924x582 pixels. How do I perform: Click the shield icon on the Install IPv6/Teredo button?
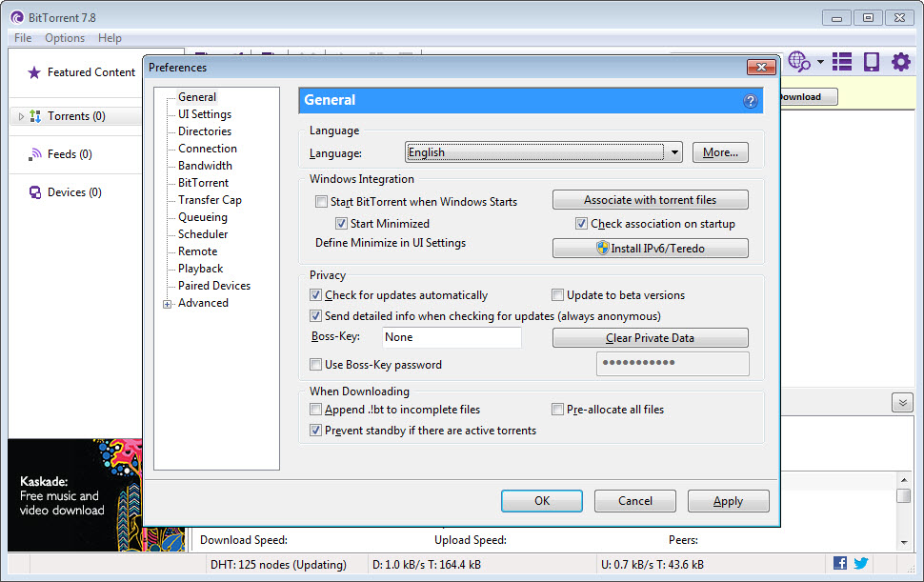coord(602,248)
